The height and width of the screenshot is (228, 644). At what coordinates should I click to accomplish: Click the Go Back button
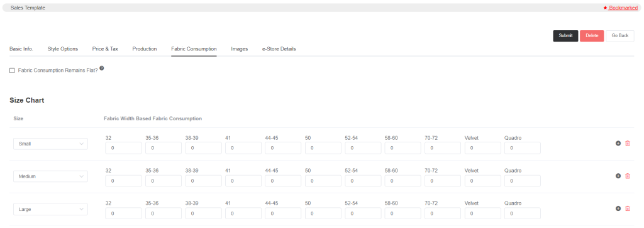tap(619, 36)
